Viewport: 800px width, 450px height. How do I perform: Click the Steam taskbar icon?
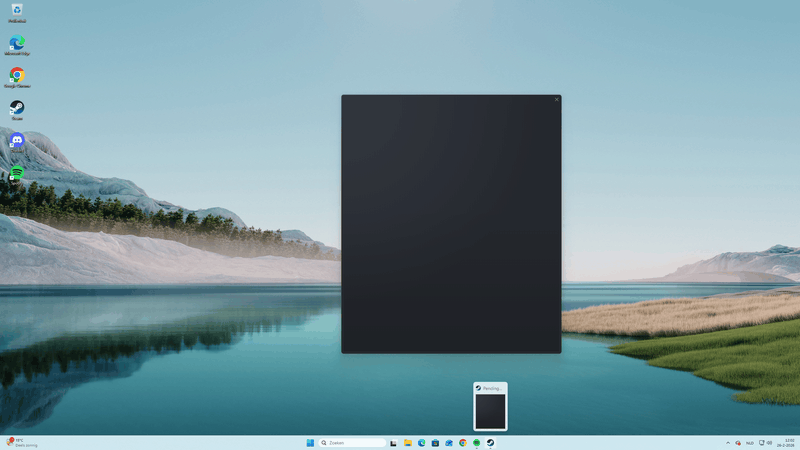click(490, 443)
